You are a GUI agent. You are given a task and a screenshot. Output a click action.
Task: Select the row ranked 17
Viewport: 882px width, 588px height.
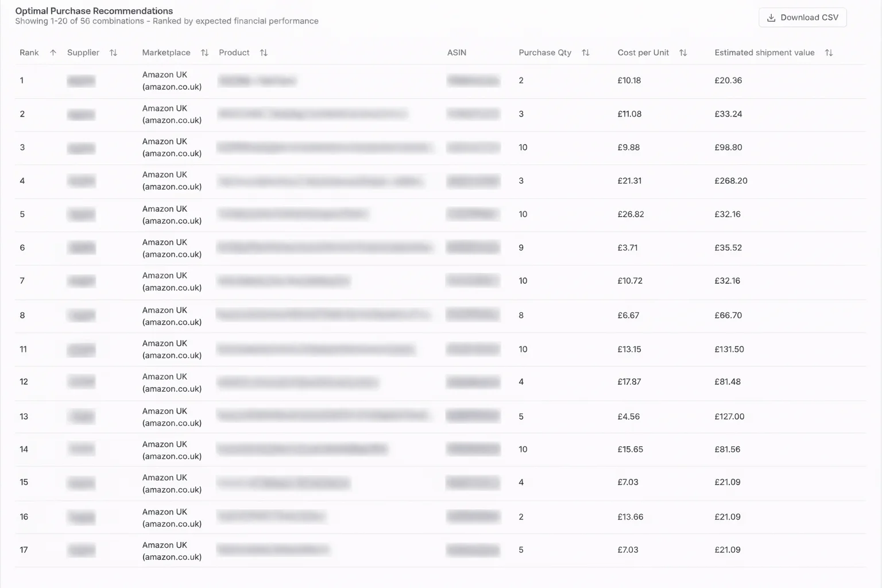point(402,550)
